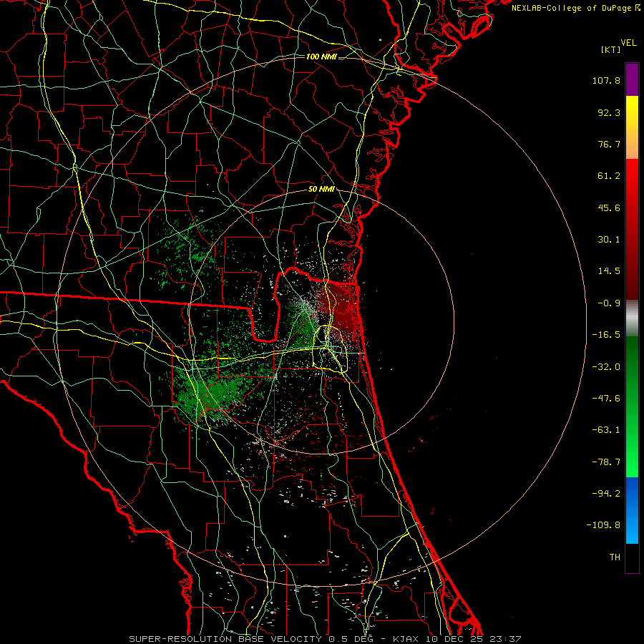Click the NEXLAB-College of DuPage label
The height and width of the screenshot is (644, 644).
pos(575,8)
